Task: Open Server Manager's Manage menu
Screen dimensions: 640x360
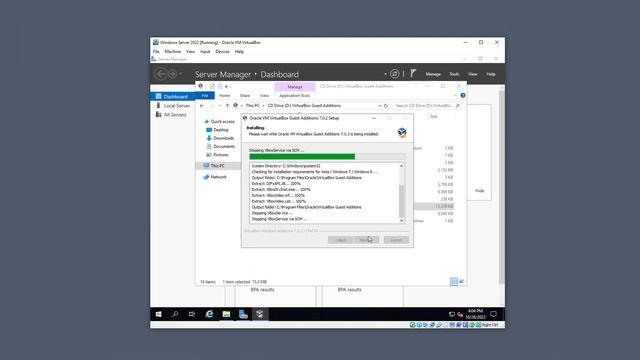Action: (x=433, y=74)
